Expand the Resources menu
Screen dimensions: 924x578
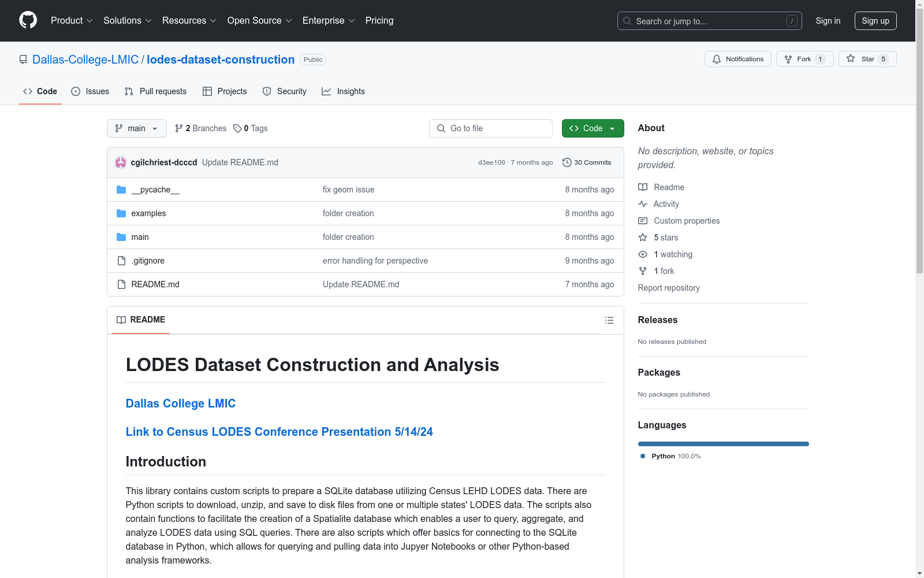(189, 20)
